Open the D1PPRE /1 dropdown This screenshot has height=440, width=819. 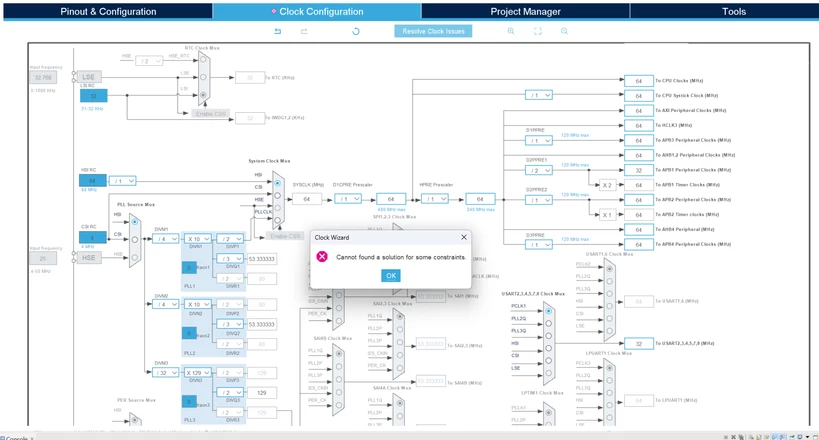539,141
